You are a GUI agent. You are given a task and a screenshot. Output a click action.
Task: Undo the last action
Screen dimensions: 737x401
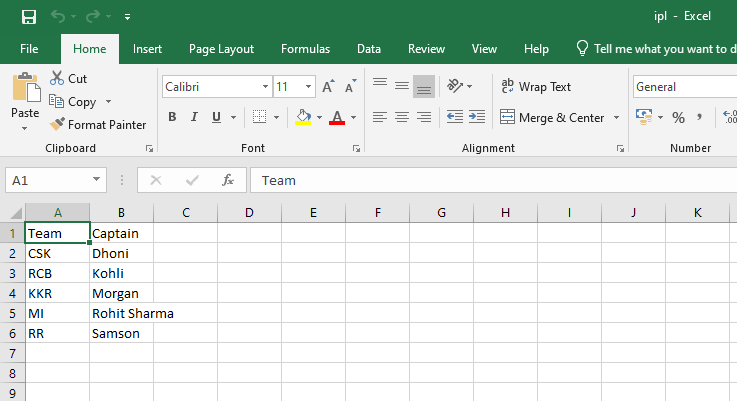pos(58,16)
